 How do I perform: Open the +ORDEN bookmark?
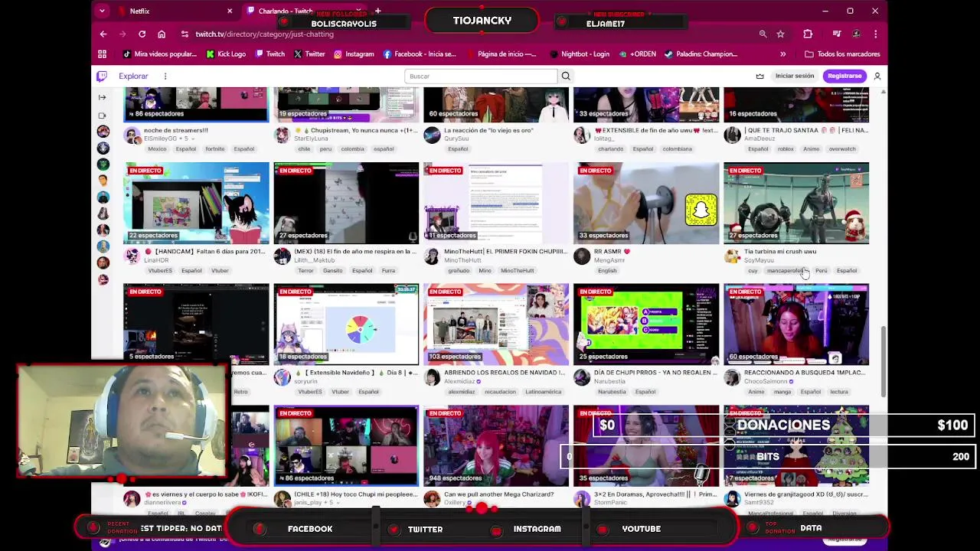(x=637, y=54)
